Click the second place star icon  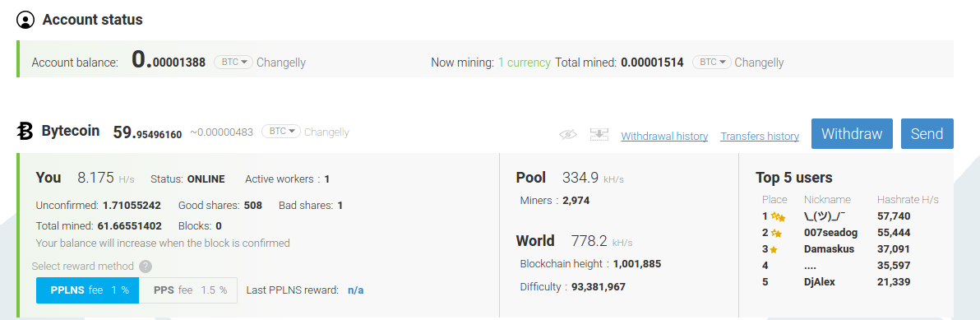(777, 233)
